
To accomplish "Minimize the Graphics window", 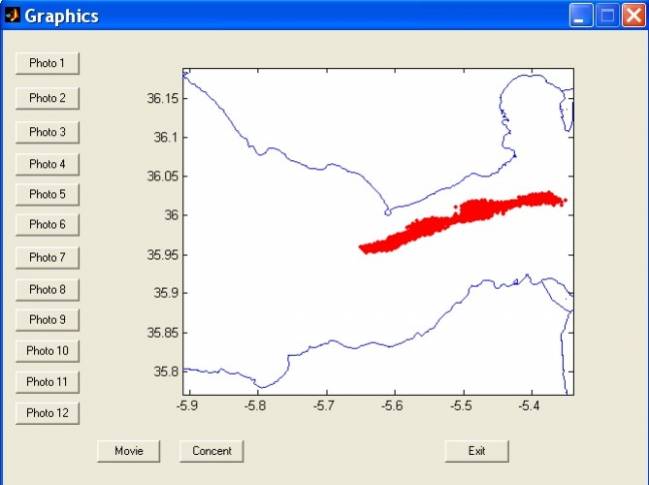I will 581,16.
